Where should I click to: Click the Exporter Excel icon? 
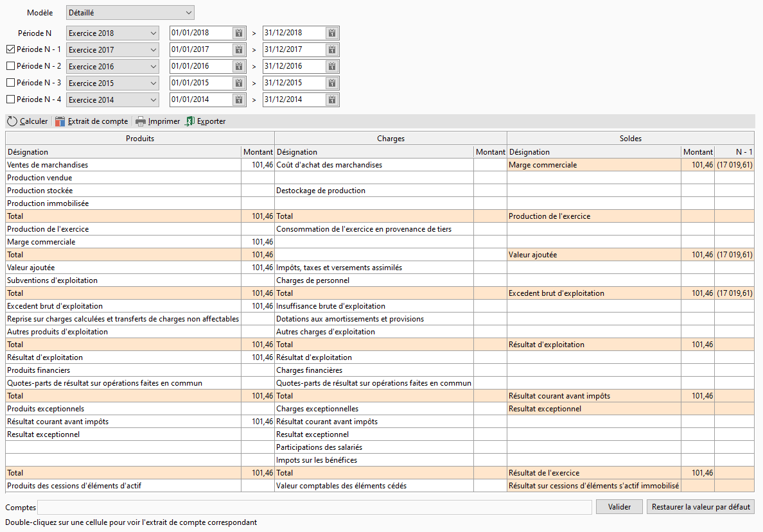(189, 121)
